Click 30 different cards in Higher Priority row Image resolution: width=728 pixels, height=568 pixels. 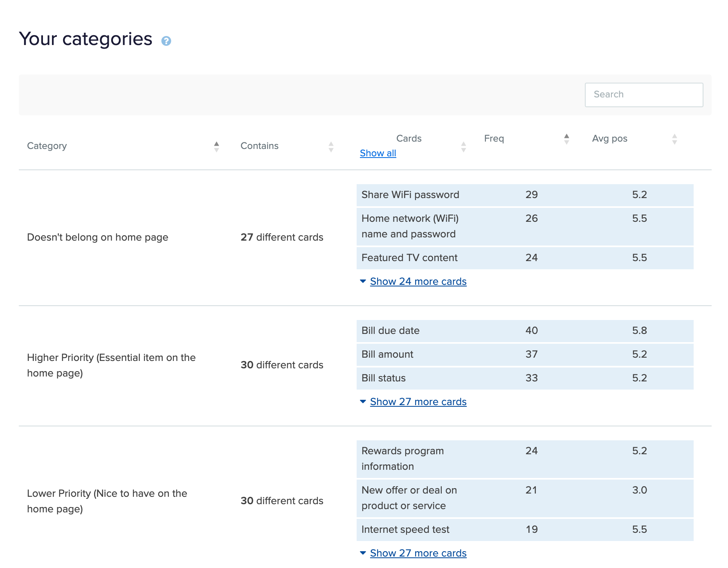282,365
